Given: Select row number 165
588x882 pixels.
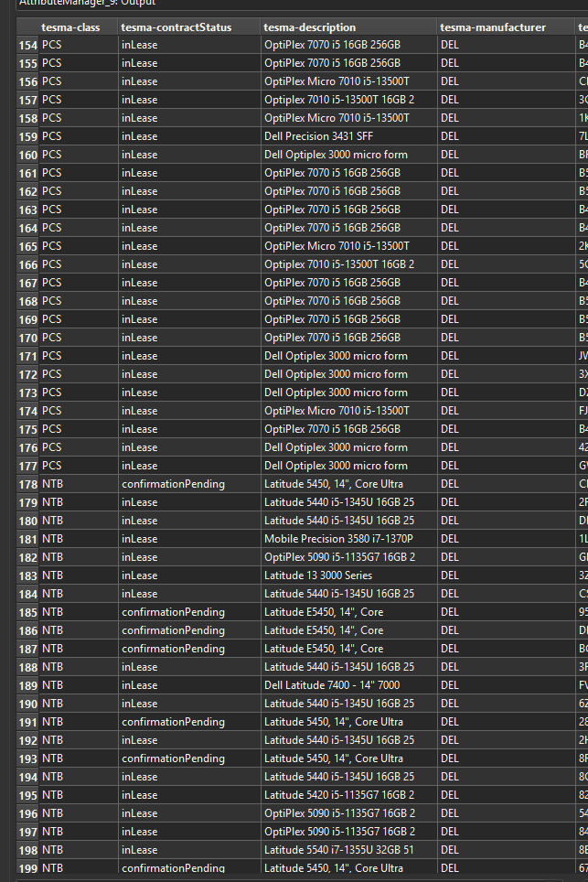Looking at the screenshot, I should (x=27, y=246).
